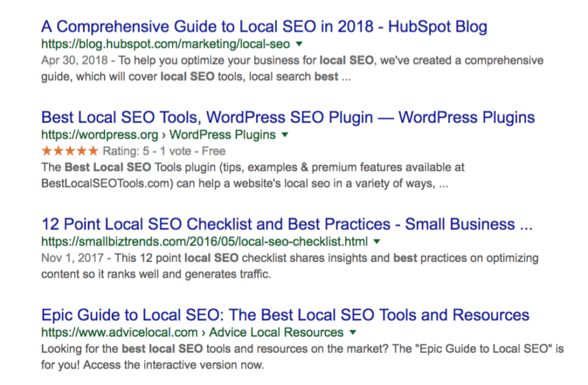Click the https://www.advicelocal.com URL text
588x385 pixels.
tap(122, 333)
